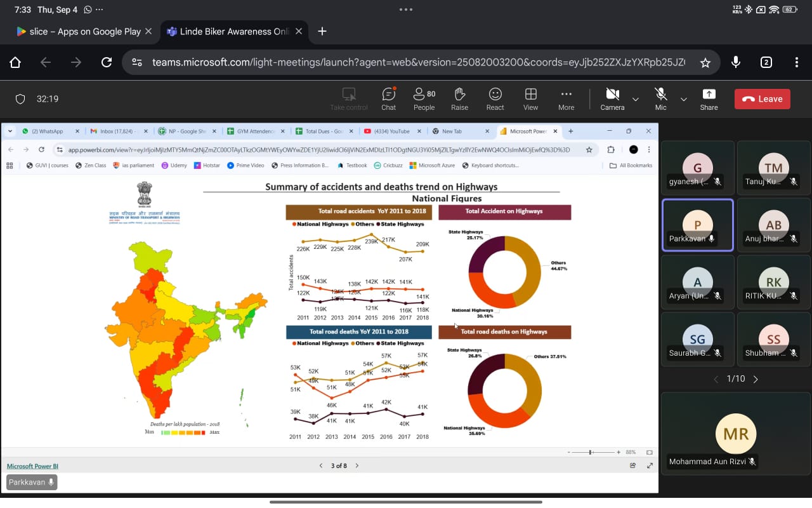Open More meeting options
Screen dimensions: 812x508
566,98
